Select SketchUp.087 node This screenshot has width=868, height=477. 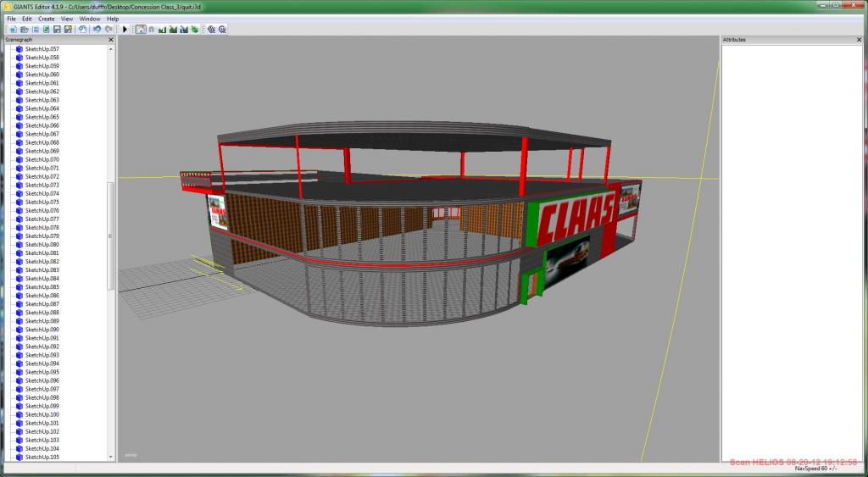[42, 304]
